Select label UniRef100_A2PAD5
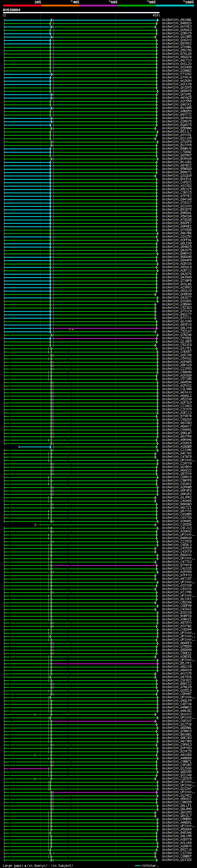197x868 pixels. (176, 362)
